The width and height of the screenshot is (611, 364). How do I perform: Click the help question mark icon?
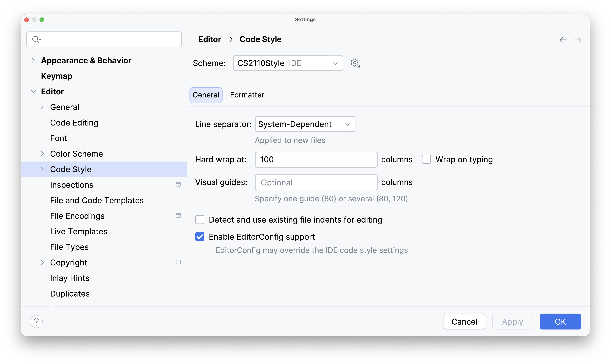(36, 321)
